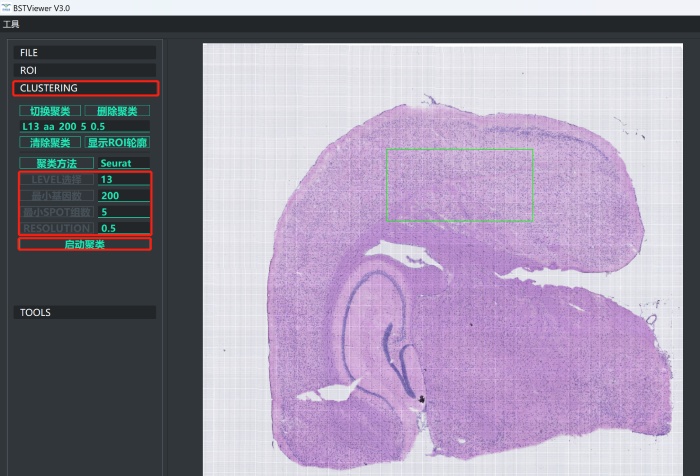Click the 切换聚类 button
Image resolution: width=700 pixels, height=476 pixels.
coord(50,111)
